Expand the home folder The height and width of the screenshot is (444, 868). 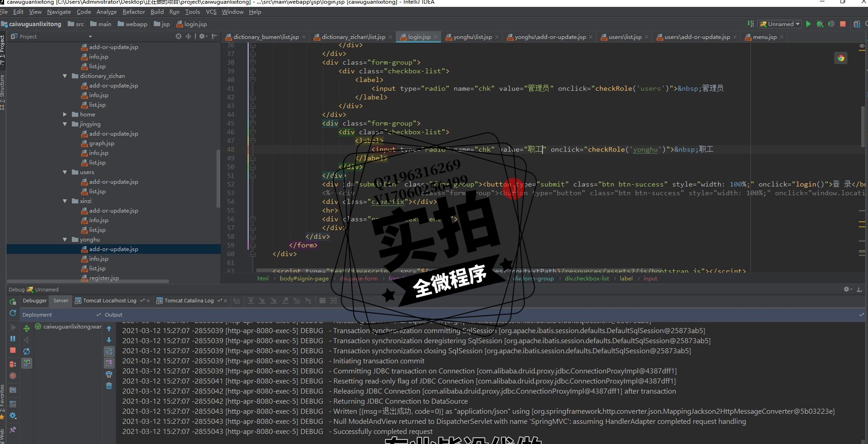65,115
